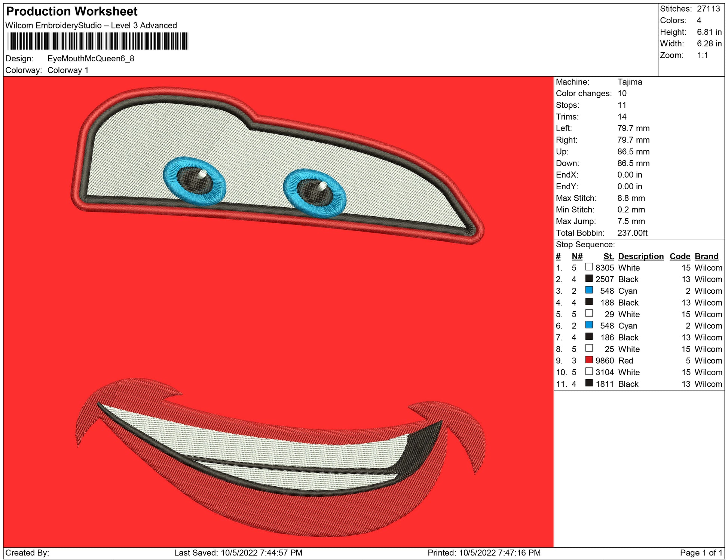The width and height of the screenshot is (728, 560).
Task: Click the Stop Sequence heading
Action: click(585, 245)
